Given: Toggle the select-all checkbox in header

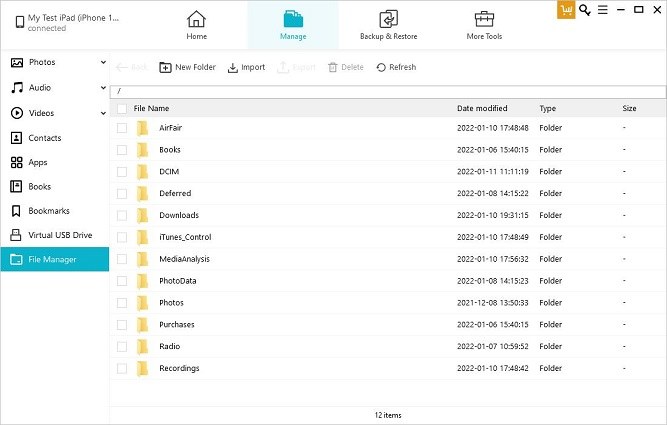Looking at the screenshot, I should coord(122,108).
